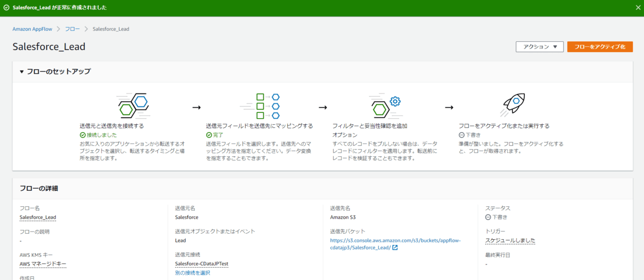Click the Lead source object value

181,241
